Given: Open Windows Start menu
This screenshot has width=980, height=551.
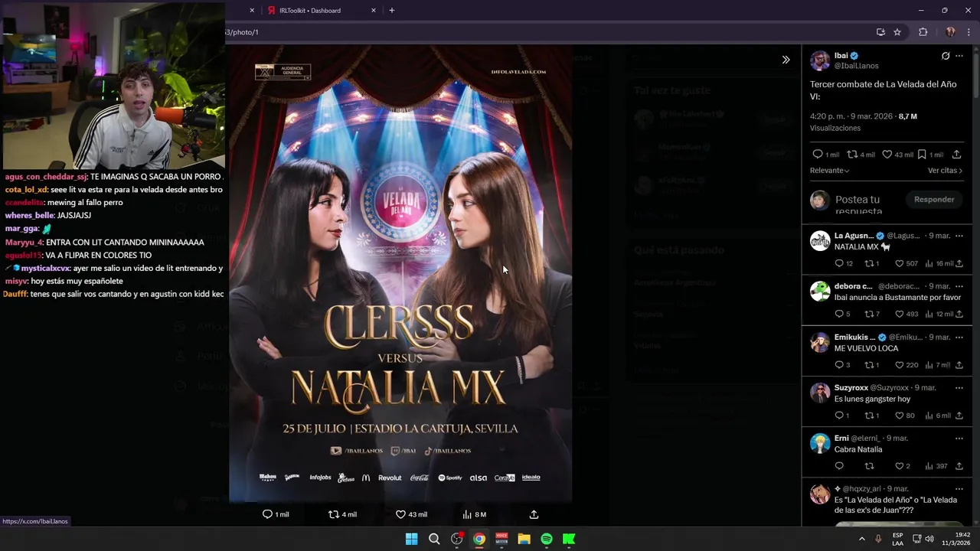Looking at the screenshot, I should (x=411, y=539).
